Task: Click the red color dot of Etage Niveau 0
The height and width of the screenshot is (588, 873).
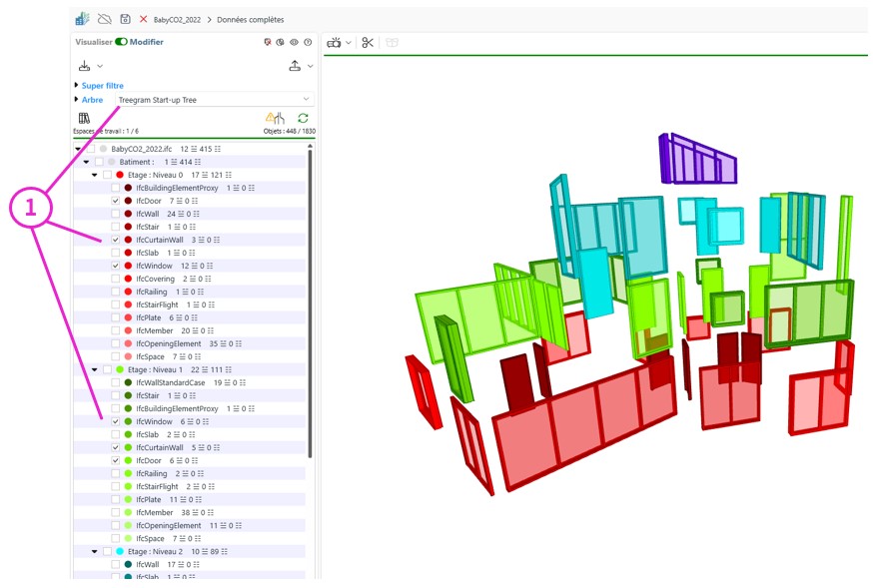Action: point(120,175)
